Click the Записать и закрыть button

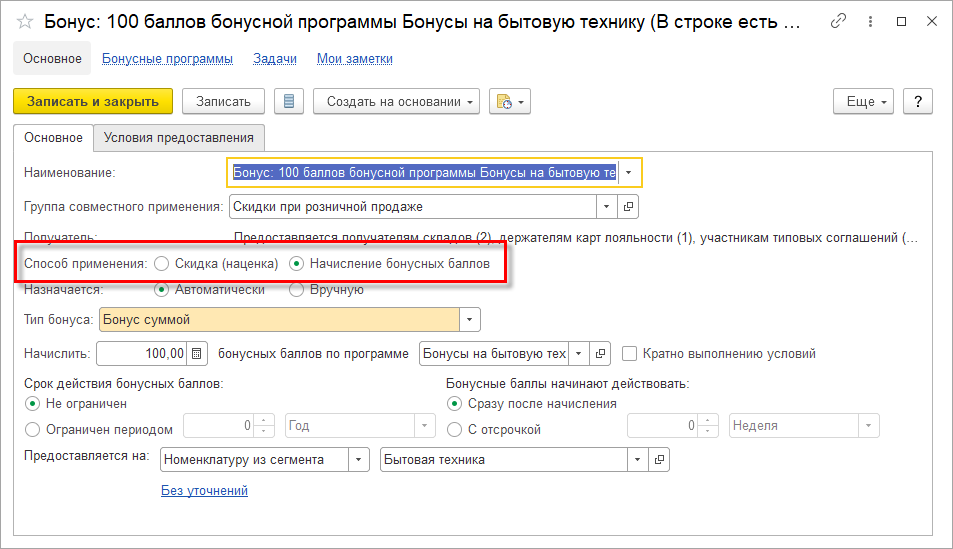(x=93, y=101)
